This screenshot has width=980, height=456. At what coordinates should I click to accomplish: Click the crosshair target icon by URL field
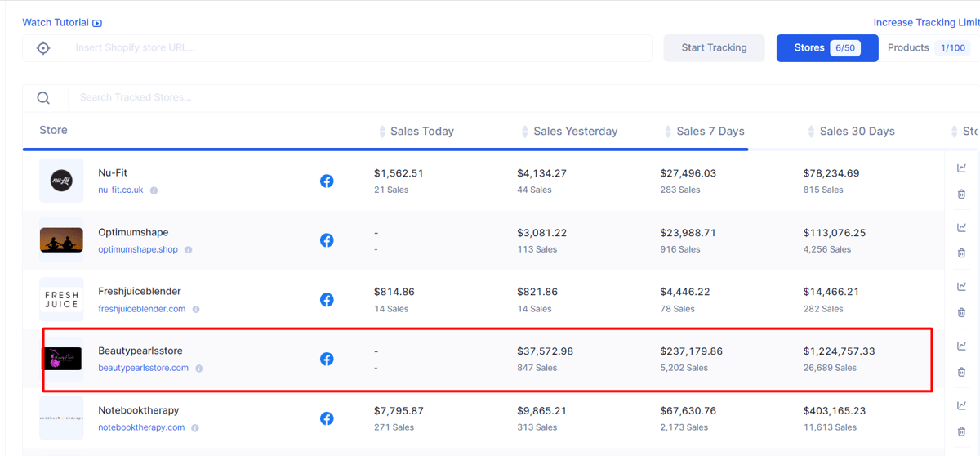click(43, 48)
